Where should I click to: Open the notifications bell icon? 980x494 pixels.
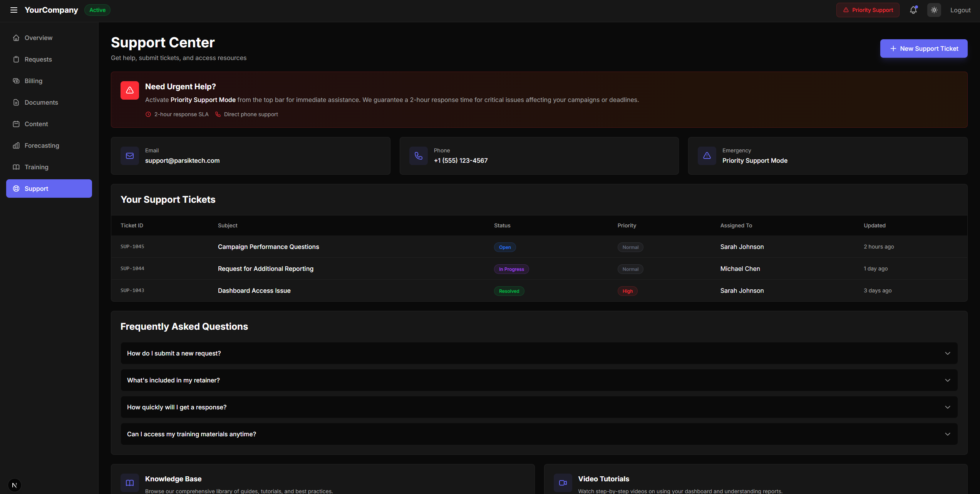[x=913, y=10]
